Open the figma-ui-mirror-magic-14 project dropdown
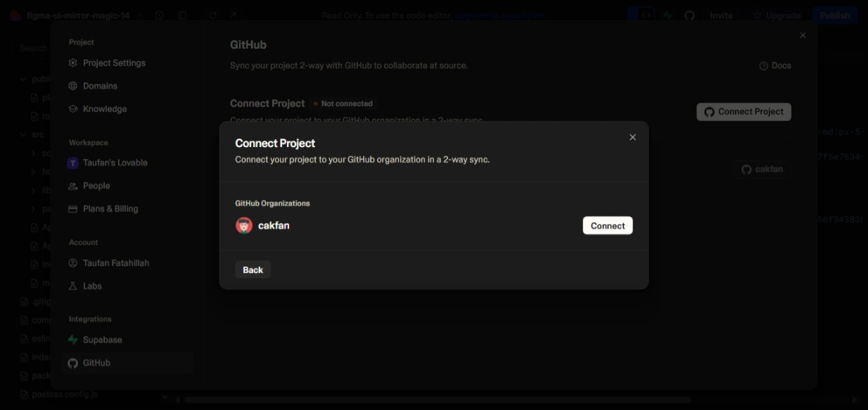868x410 pixels. point(77,15)
